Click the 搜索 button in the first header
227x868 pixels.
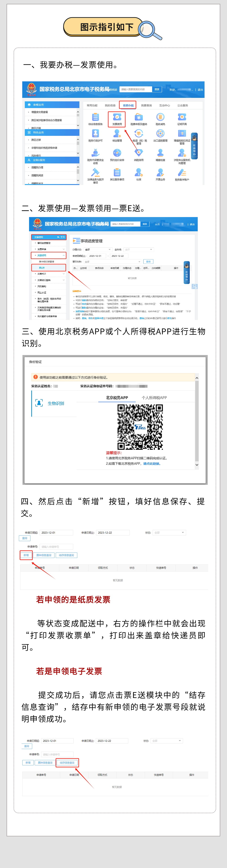point(157,89)
